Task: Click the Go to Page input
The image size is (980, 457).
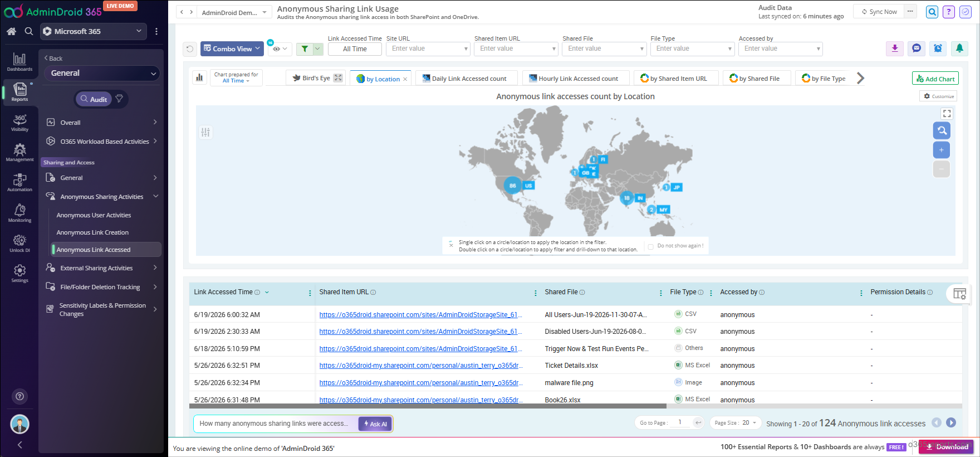Action: point(680,422)
